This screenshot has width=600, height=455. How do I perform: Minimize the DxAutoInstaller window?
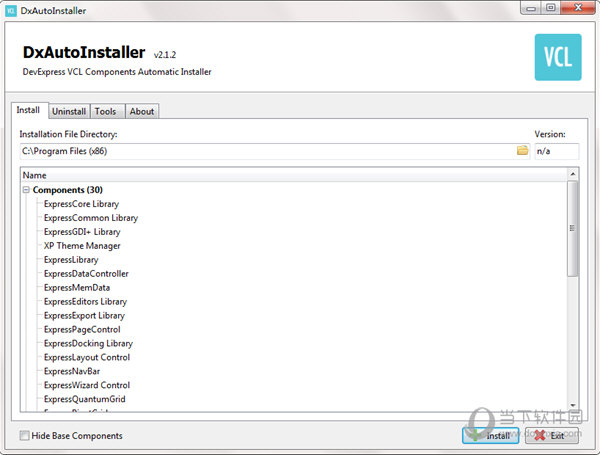pyautogui.click(x=531, y=8)
